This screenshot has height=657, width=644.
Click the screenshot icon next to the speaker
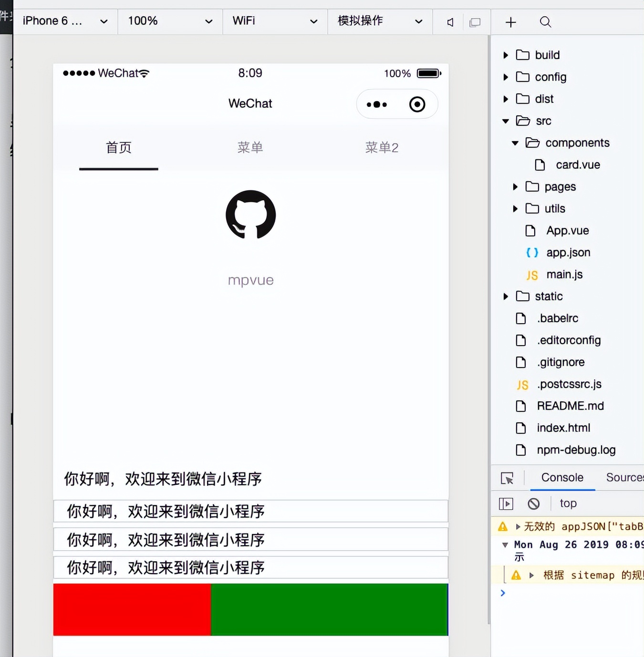[x=475, y=21]
